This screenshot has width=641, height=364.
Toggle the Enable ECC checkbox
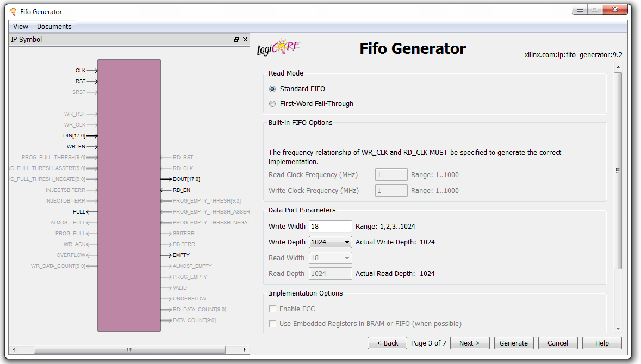pyautogui.click(x=273, y=309)
